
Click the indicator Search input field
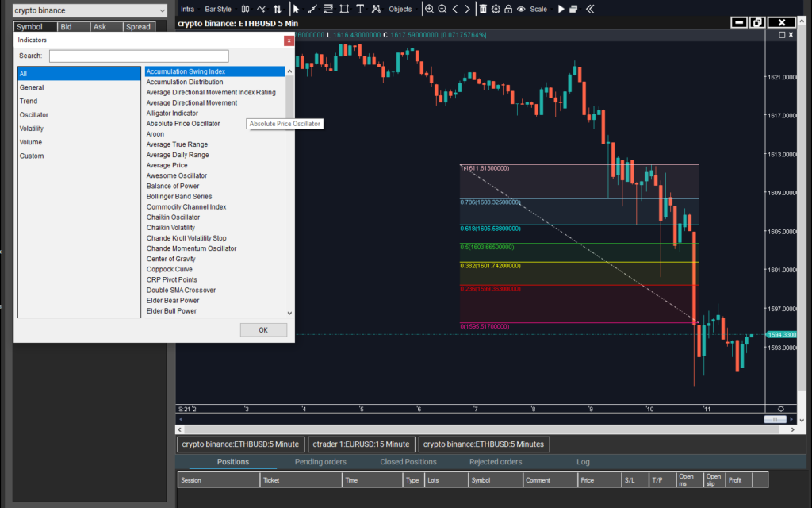click(139, 56)
